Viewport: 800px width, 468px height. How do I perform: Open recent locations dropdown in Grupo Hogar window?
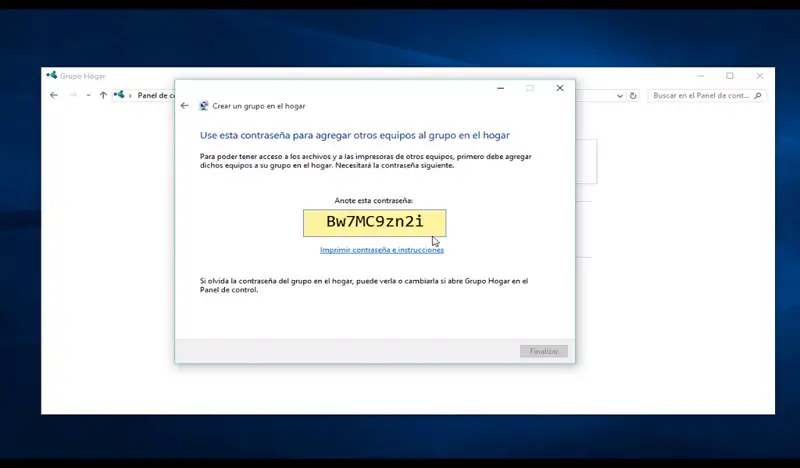88,95
